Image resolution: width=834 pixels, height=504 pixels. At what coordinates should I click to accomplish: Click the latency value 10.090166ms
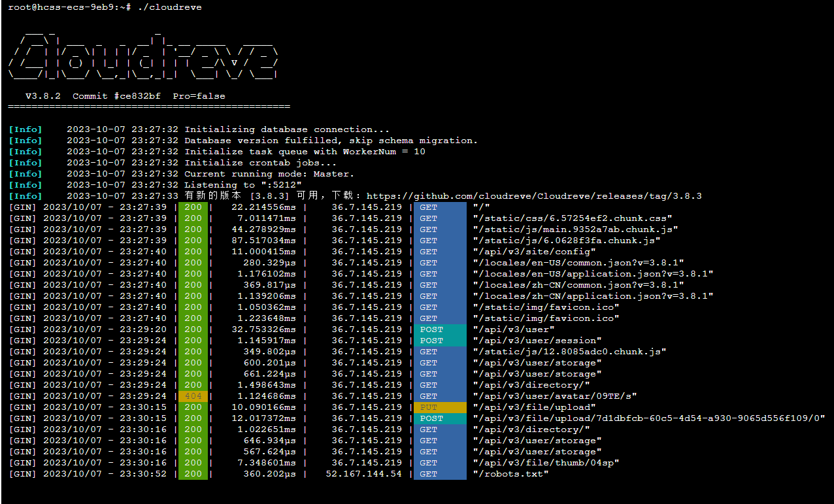(263, 407)
